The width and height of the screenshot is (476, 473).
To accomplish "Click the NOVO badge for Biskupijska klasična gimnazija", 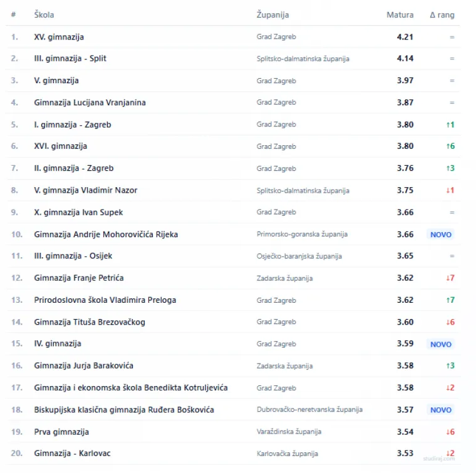I will tap(441, 410).
